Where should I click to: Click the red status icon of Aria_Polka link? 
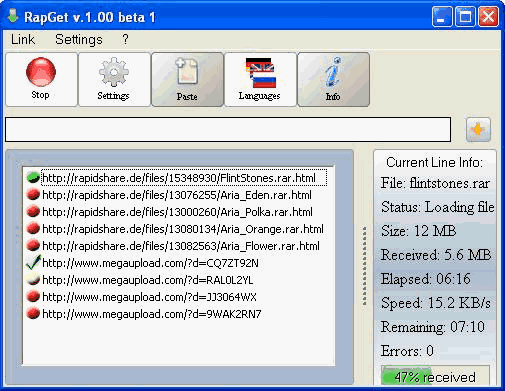pos(33,212)
